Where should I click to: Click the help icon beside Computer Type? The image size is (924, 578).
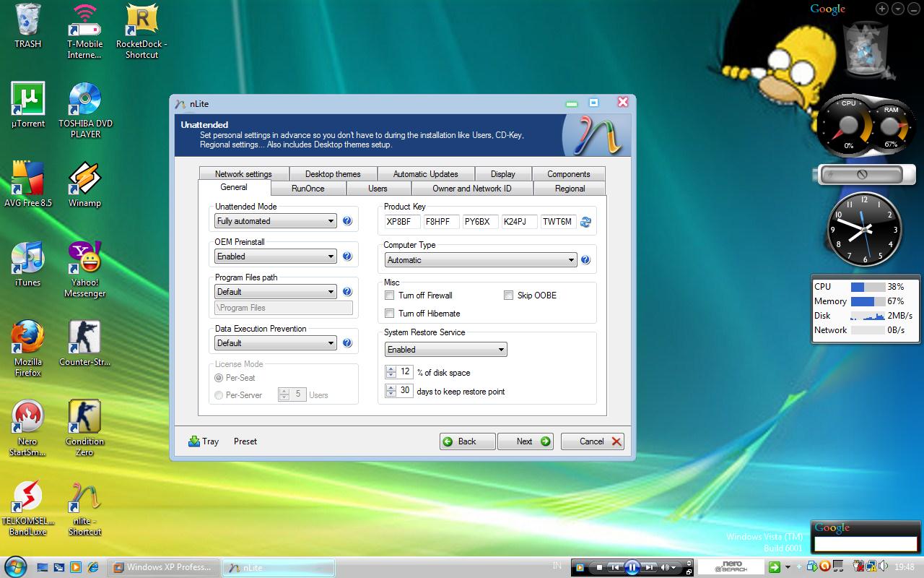585,260
